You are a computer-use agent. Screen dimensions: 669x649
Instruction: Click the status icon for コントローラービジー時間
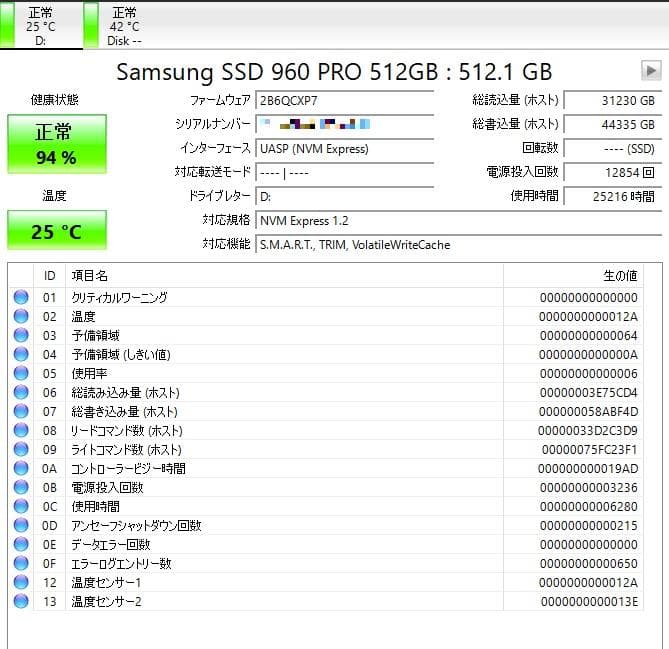click(x=21, y=468)
